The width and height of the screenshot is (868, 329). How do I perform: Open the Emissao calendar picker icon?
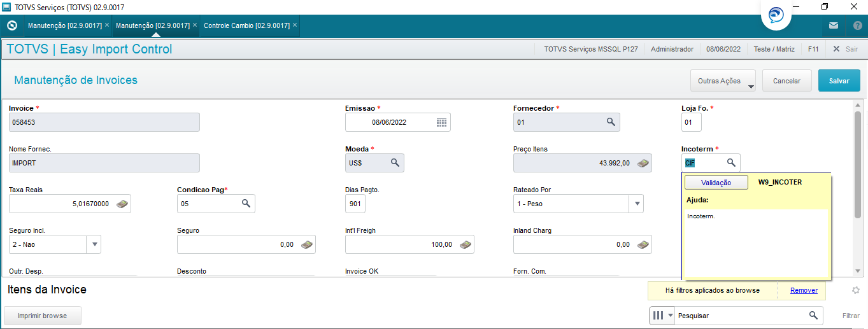(x=442, y=122)
